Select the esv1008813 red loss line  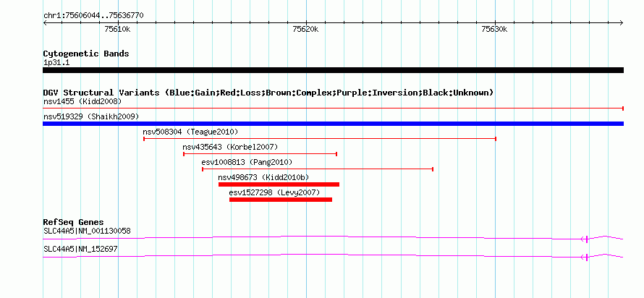318,169
